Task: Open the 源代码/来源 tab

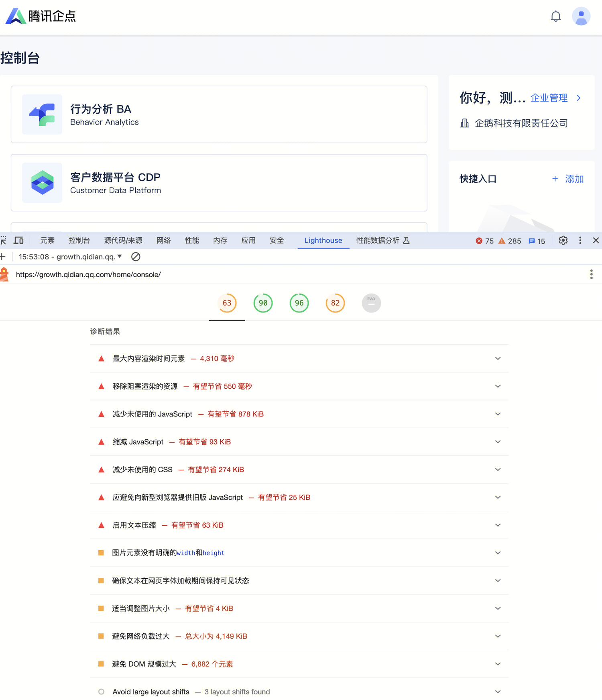Action: click(123, 241)
